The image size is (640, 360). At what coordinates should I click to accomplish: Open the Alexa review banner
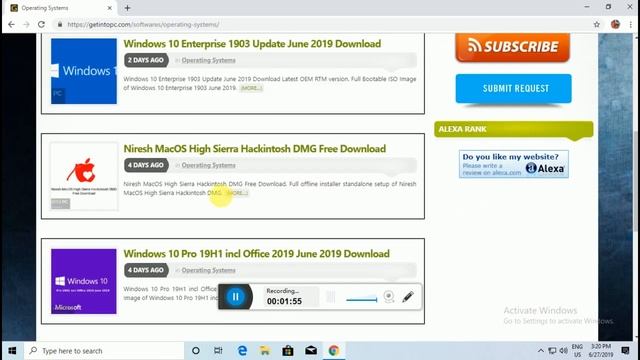pos(513,164)
